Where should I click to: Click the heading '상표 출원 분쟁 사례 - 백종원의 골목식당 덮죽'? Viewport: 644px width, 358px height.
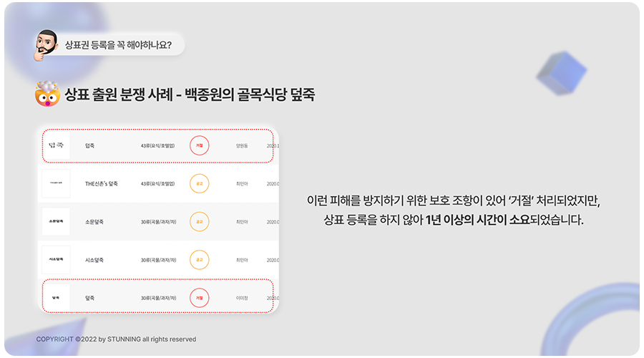pos(190,95)
